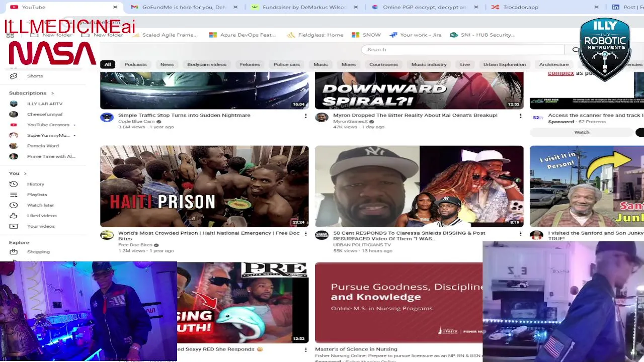Open Downward Spiral video thumbnail
This screenshot has width=644, height=362.
pyautogui.click(x=419, y=90)
